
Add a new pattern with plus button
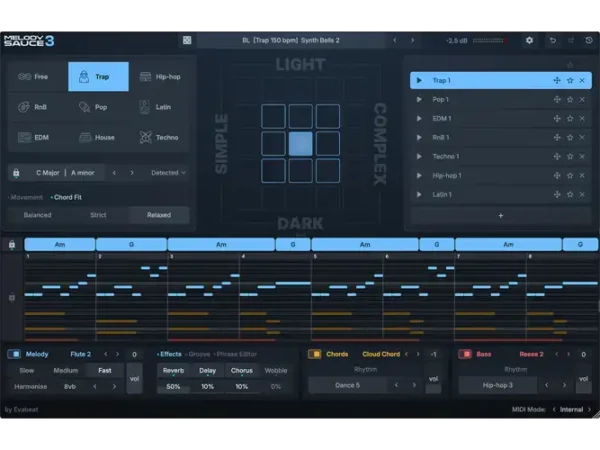(501, 216)
